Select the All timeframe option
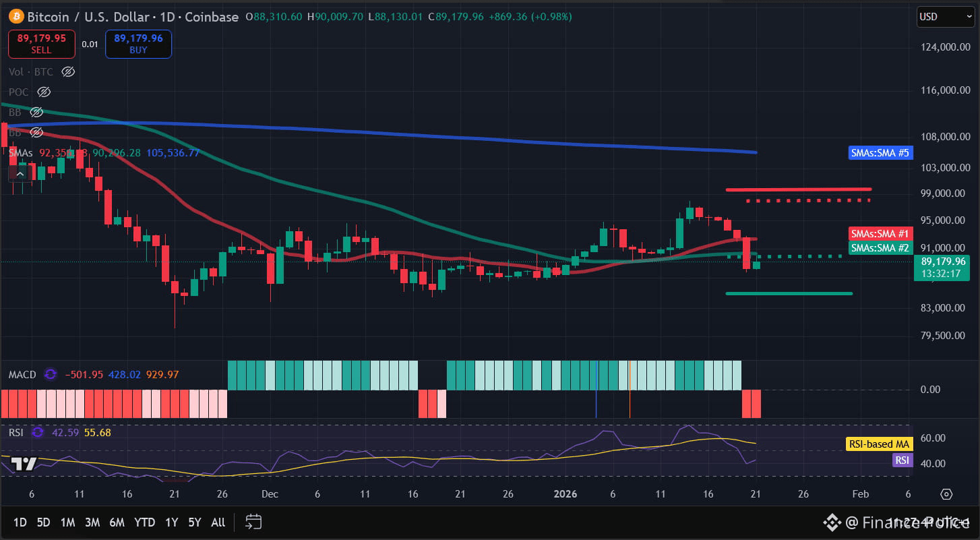980x540 pixels. coord(217,522)
